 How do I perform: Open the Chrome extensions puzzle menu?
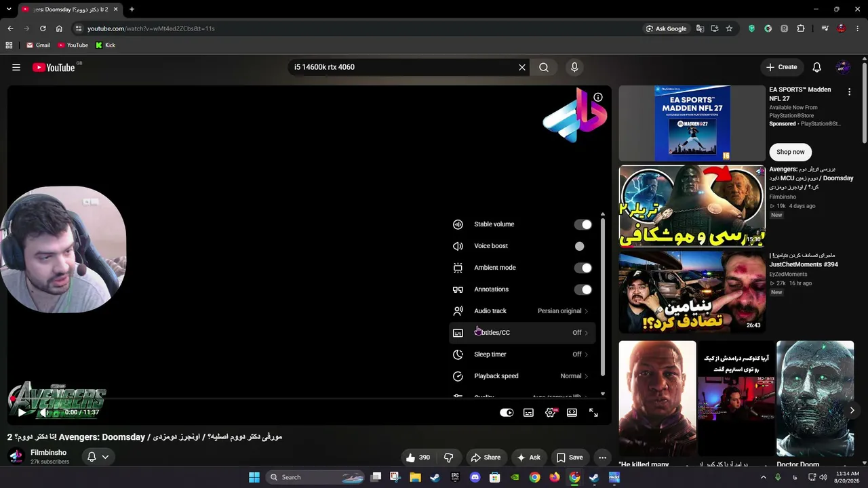click(x=801, y=28)
